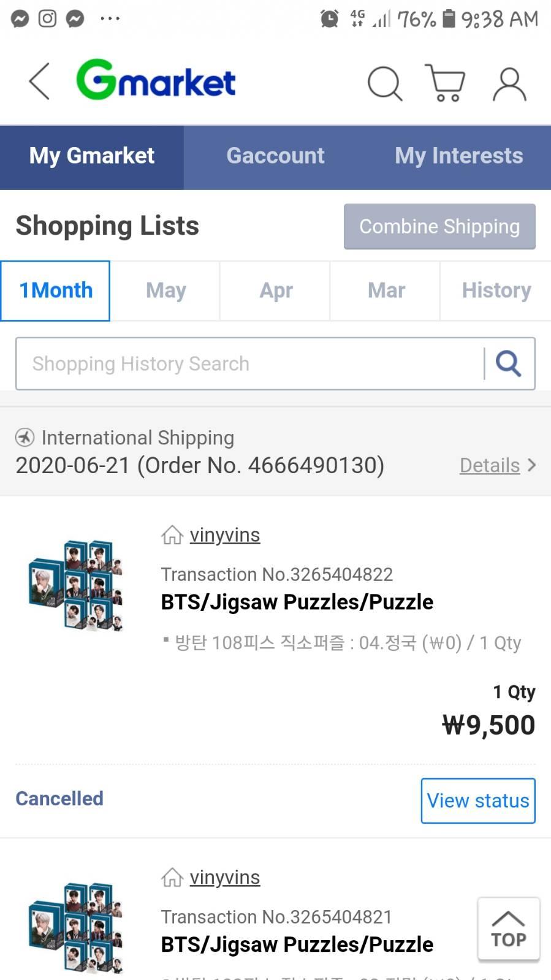Image resolution: width=551 pixels, height=980 pixels.
Task: Submit shopping history search magnifier
Action: coord(508,363)
